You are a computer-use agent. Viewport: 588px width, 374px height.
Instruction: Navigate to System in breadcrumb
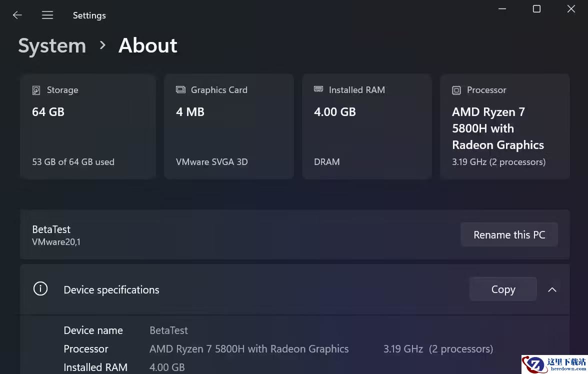(52, 46)
